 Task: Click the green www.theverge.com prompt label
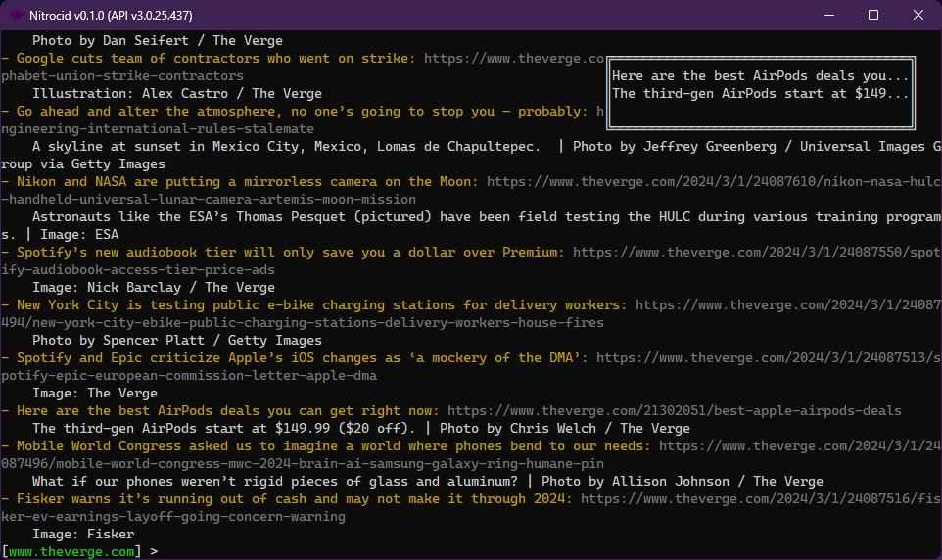71,552
